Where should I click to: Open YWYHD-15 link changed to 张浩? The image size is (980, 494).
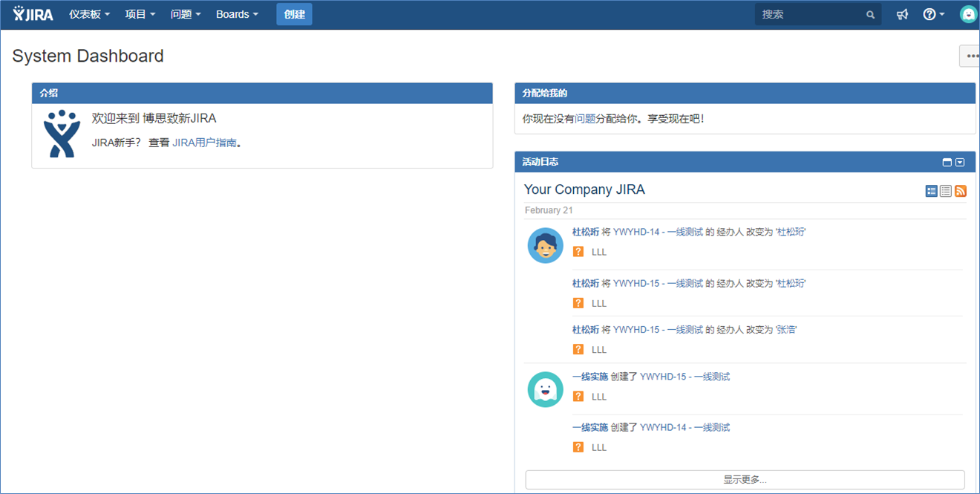tap(658, 329)
